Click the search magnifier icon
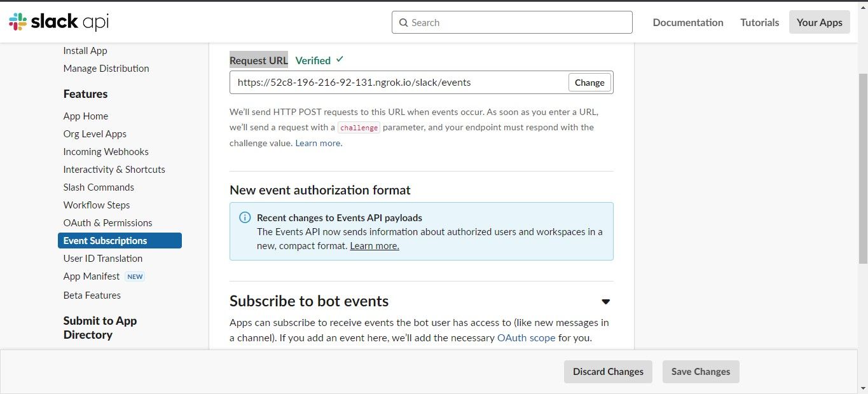The image size is (868, 394). pyautogui.click(x=403, y=22)
